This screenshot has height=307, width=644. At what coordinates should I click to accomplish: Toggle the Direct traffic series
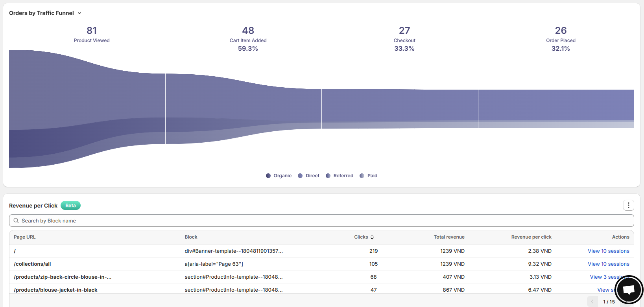[309, 176]
